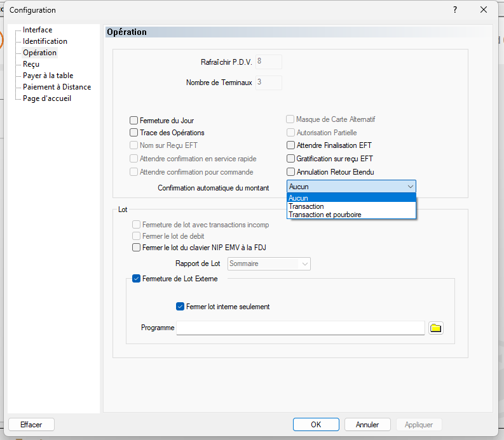Click the Effacer button
The height and width of the screenshot is (440, 504).
coord(31,424)
